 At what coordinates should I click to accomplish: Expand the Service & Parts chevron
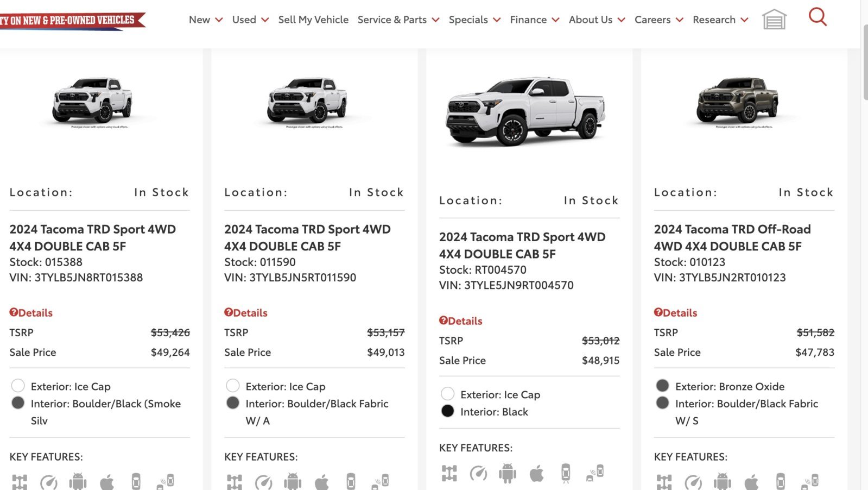pos(435,20)
